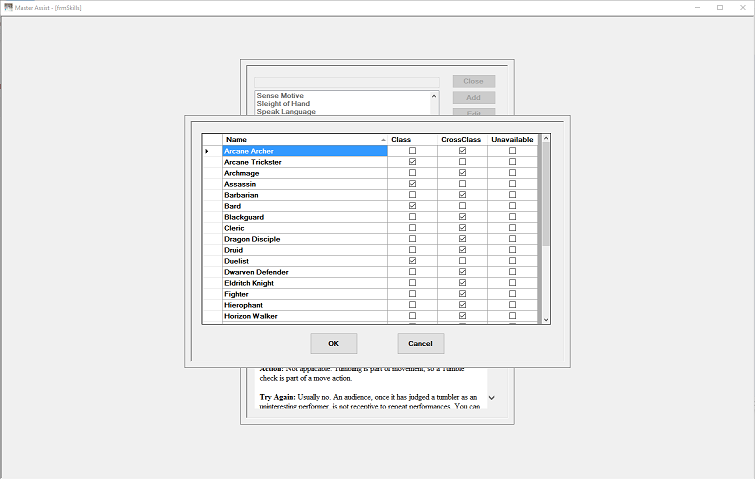Uncheck CrossClass for Barbarian
The width and height of the screenshot is (755, 479).
pyautogui.click(x=462, y=195)
